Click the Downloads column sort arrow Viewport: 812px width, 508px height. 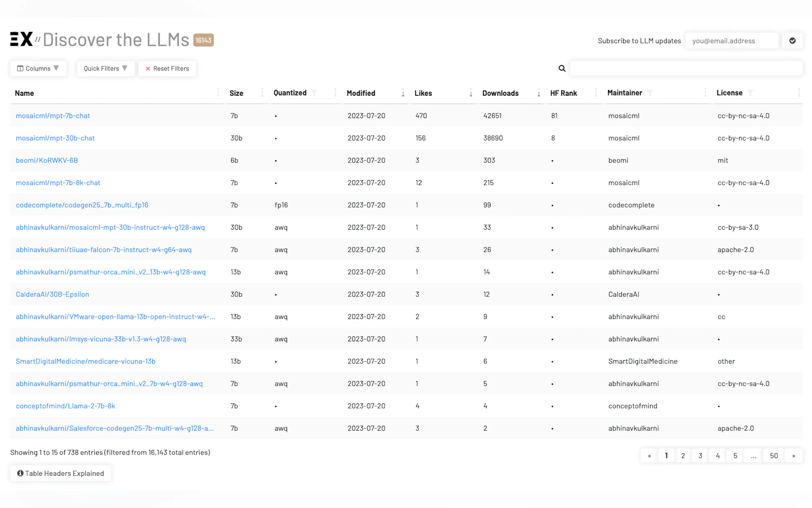tap(538, 93)
